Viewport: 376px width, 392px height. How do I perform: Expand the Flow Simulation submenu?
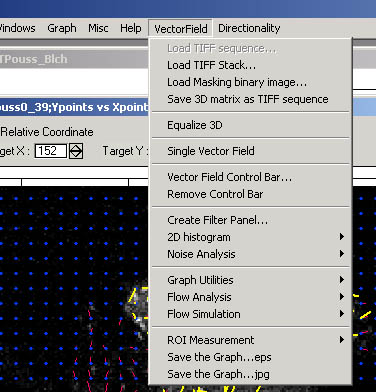click(x=251, y=314)
